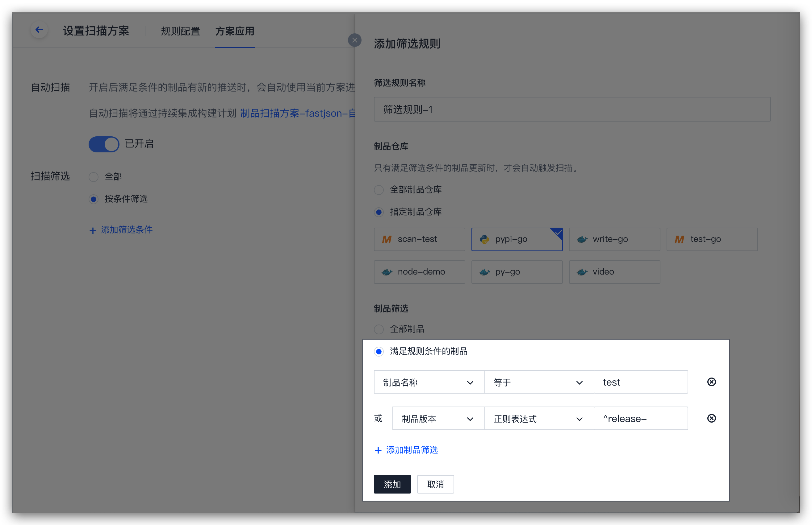Switch to the 规则配置 tab

(181, 31)
